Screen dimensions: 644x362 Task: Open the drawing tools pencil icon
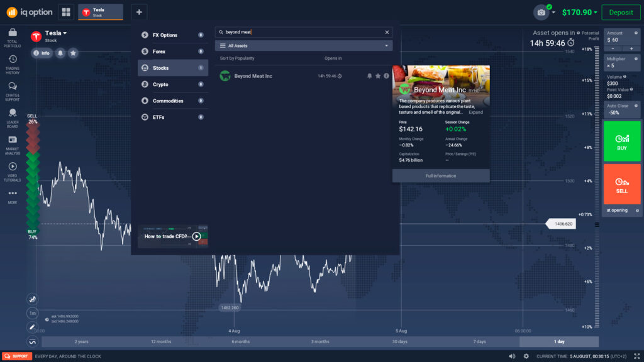tap(33, 327)
